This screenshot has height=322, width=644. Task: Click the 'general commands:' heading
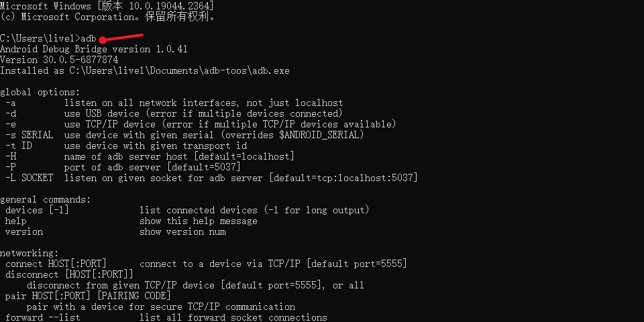46,199
